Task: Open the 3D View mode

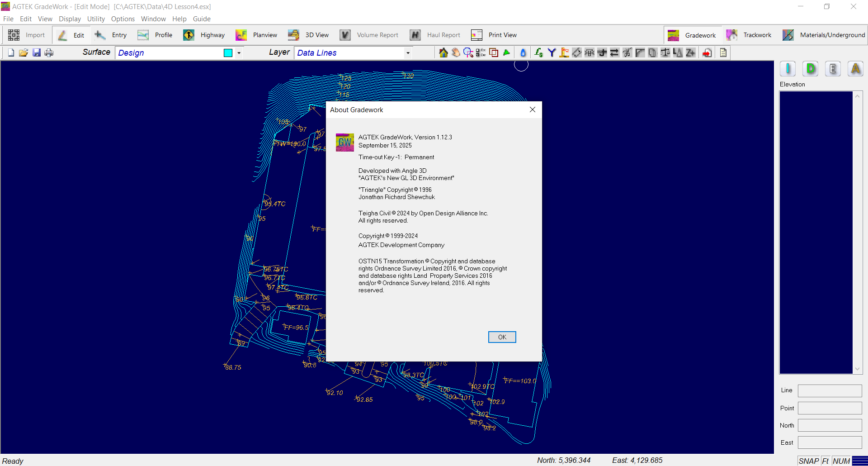Action: coord(309,35)
